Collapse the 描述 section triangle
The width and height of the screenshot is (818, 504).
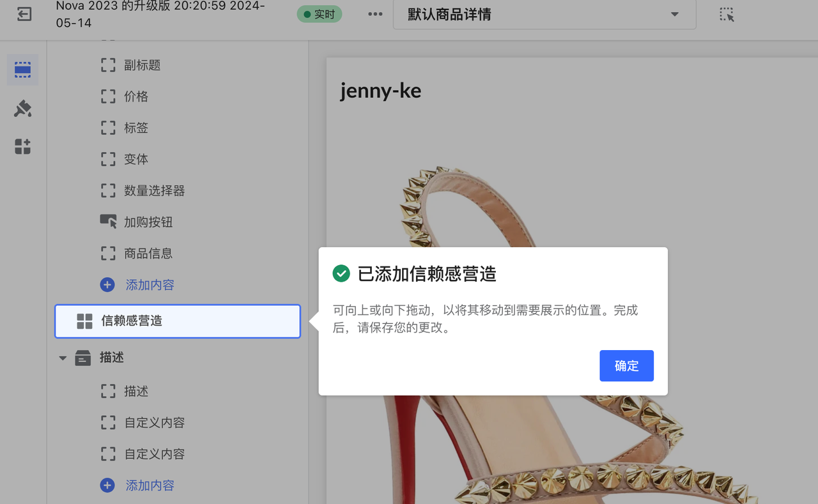coord(63,358)
